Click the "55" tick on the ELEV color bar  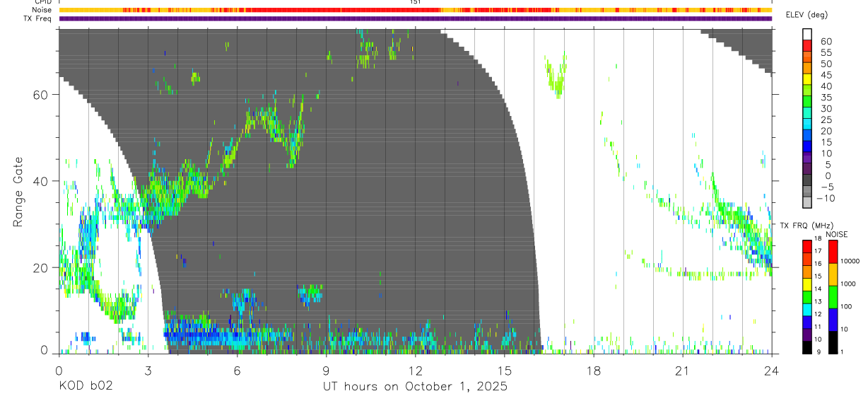tap(825, 52)
